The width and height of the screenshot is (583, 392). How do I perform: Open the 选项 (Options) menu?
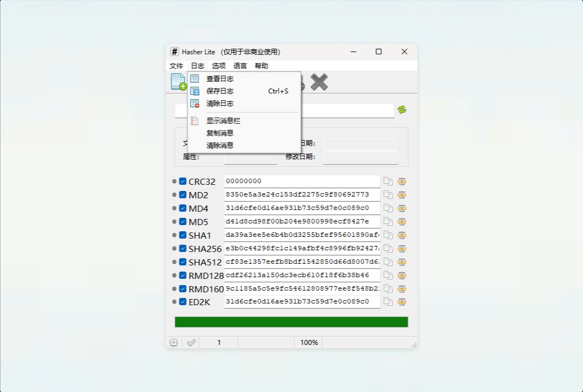pos(219,66)
